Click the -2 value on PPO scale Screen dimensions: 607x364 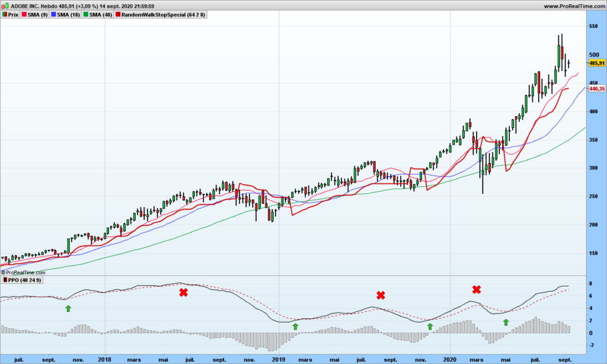[592, 346]
